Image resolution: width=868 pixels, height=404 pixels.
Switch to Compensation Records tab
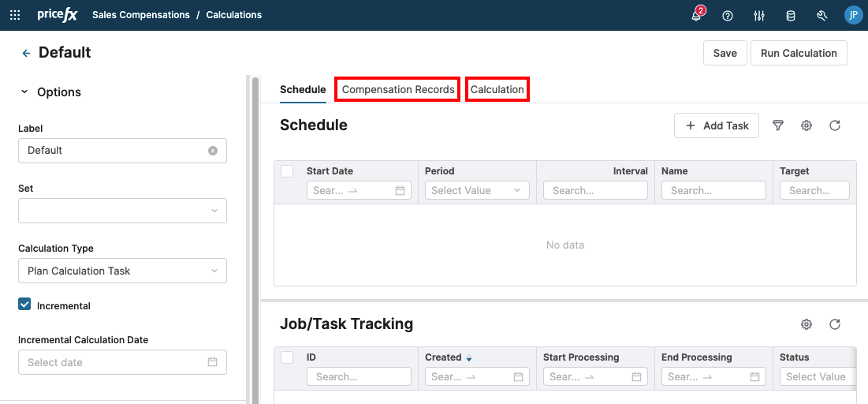[x=398, y=90]
